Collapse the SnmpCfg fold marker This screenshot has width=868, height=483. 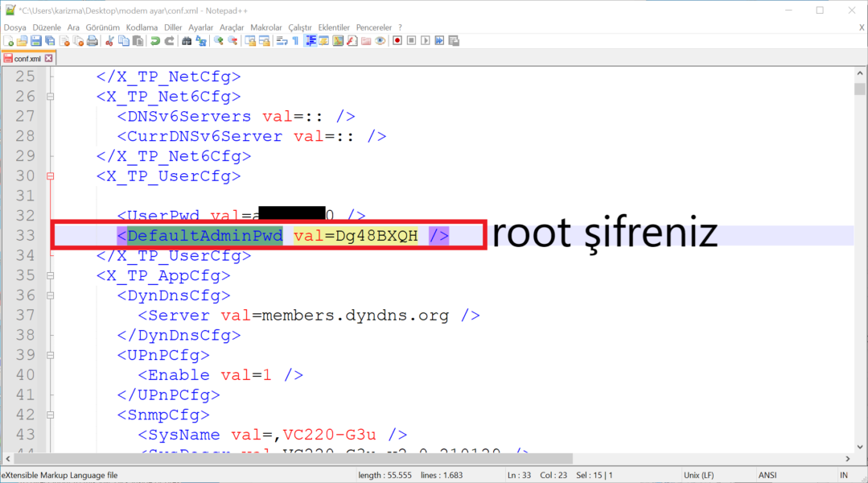click(x=50, y=415)
